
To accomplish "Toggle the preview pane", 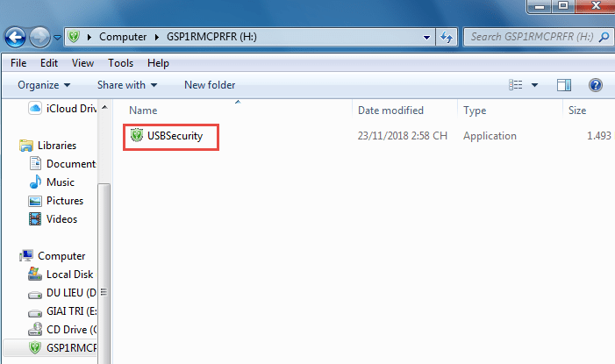I will pyautogui.click(x=563, y=85).
